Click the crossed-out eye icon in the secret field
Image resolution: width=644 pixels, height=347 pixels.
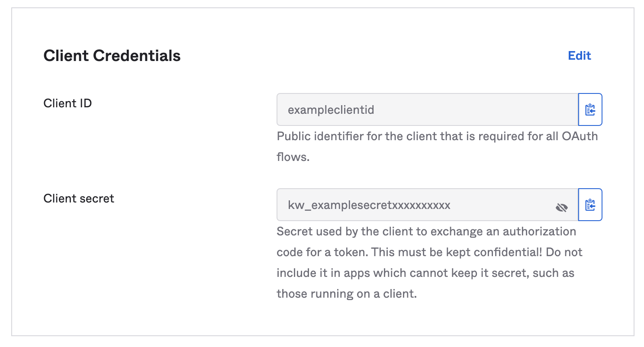[x=562, y=207]
